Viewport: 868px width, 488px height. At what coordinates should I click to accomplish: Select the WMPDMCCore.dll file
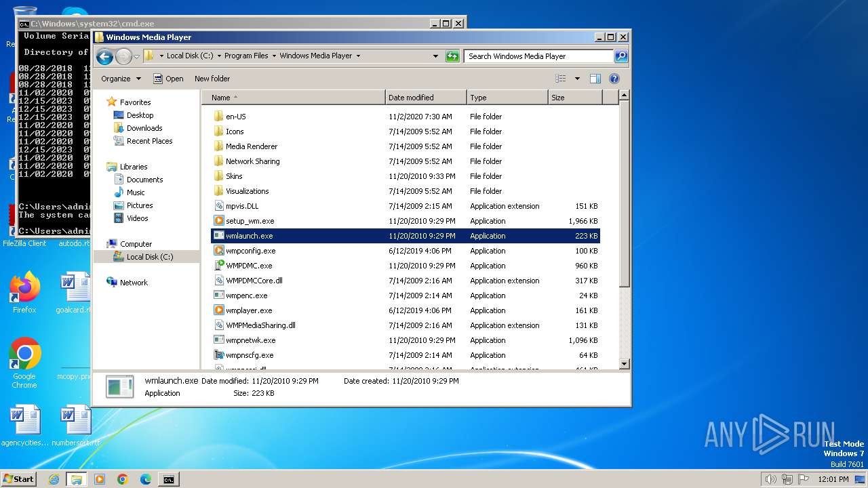point(254,281)
